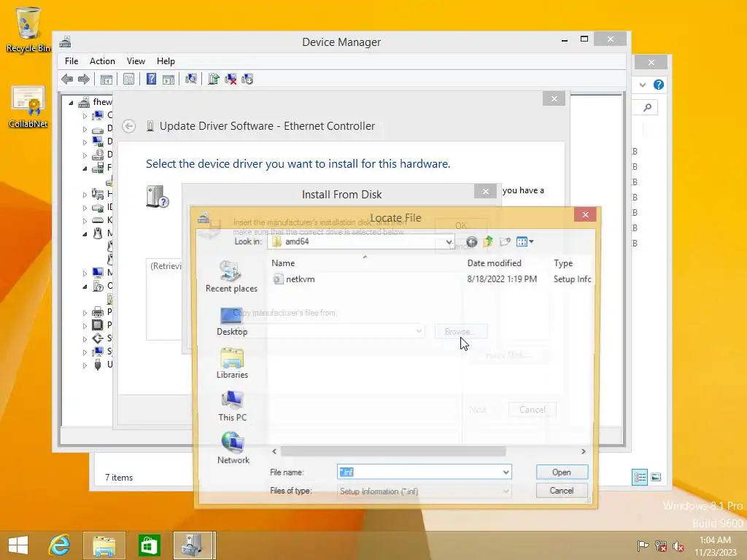
Task: Sort by Type column header
Action: click(x=563, y=262)
